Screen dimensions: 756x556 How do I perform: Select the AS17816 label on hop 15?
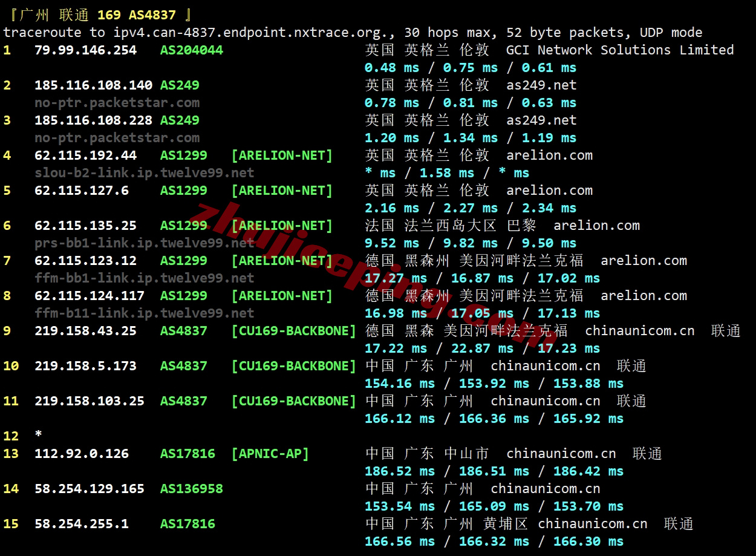coord(187,524)
